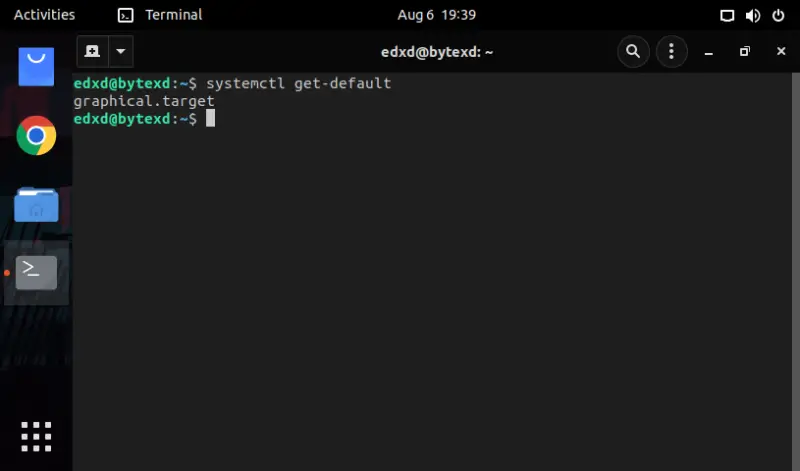
Task: Open Files folder in the dock
Action: [x=36, y=205]
